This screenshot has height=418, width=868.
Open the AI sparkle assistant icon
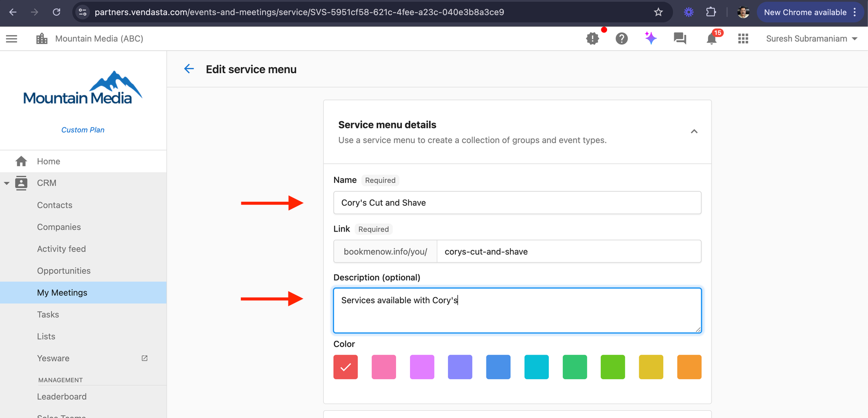coord(651,38)
